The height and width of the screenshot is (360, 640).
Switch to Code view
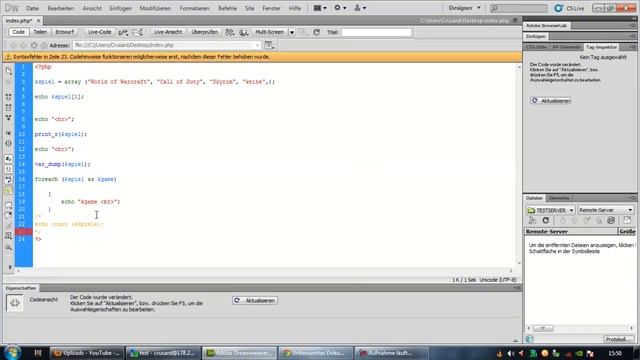[18, 32]
